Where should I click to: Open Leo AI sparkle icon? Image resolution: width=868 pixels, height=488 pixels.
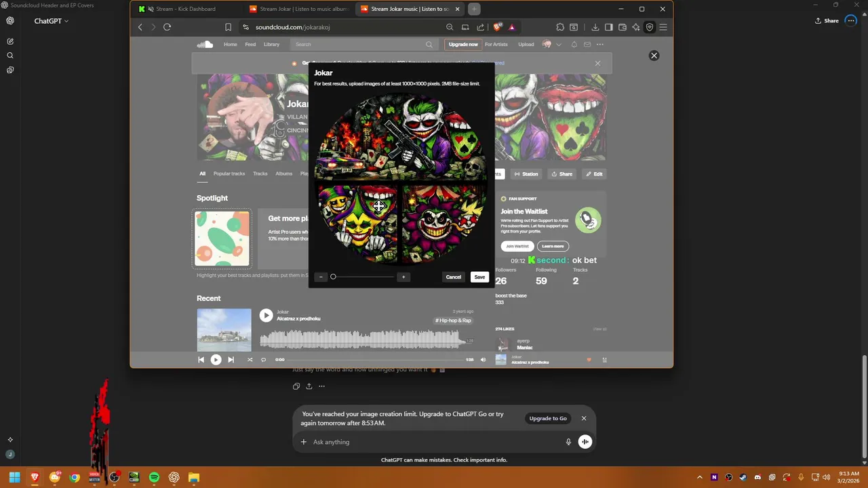coord(636,27)
